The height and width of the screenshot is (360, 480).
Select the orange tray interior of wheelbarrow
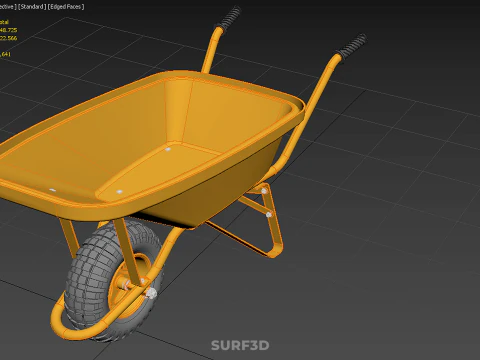pyautogui.click(x=143, y=140)
